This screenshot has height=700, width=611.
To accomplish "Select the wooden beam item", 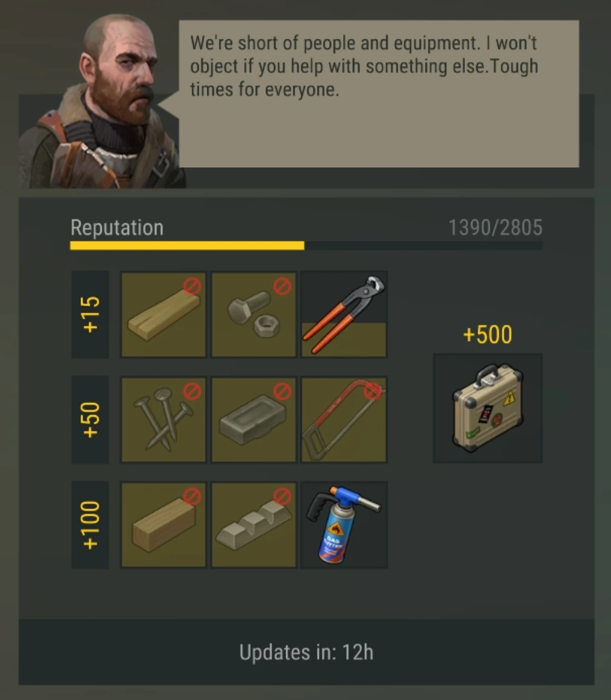I will pos(164,525).
